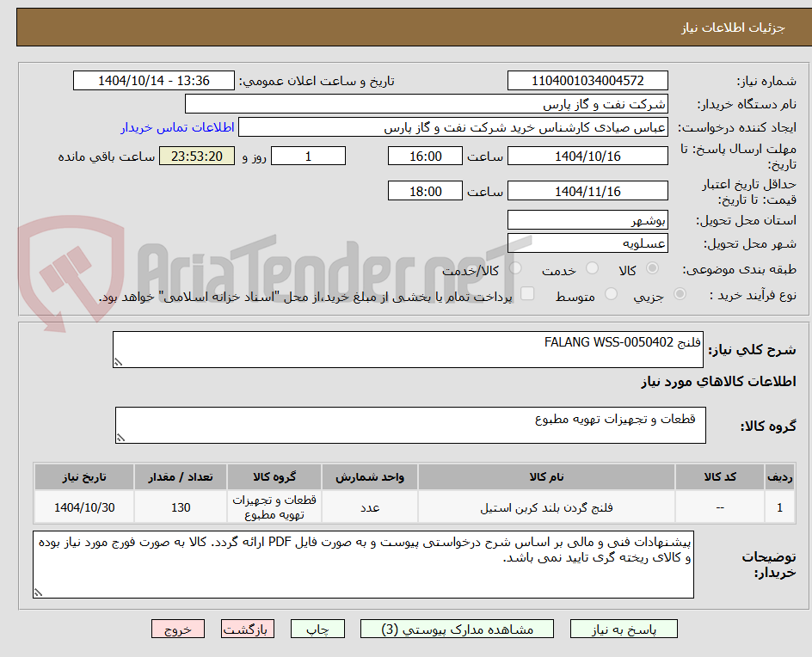Click the countdown timer 23:53:20
The height and width of the screenshot is (657, 812).
click(x=197, y=156)
